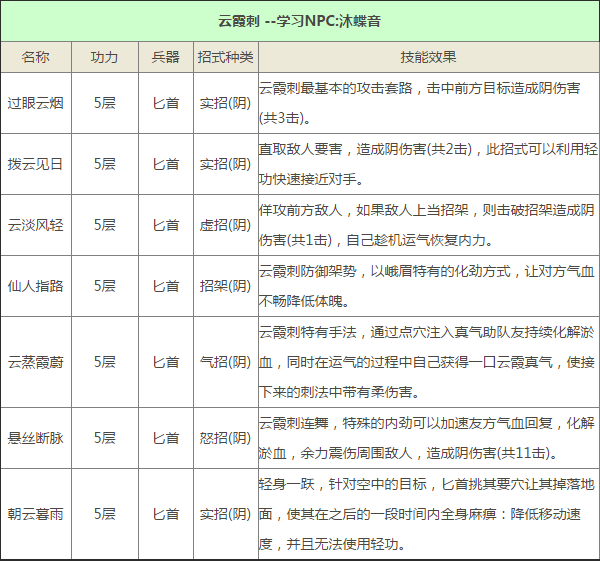
Task: Click the skill name 云淡风轻
Action: point(36,225)
